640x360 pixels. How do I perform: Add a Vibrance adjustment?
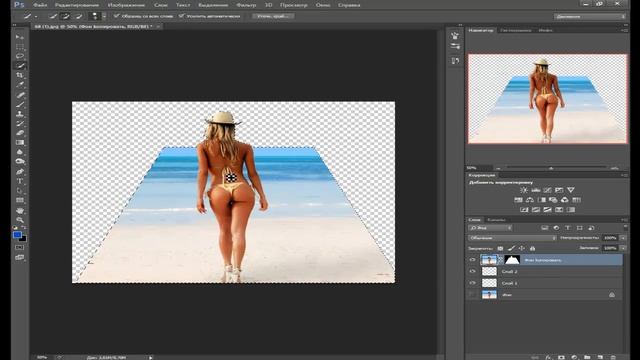(571, 190)
